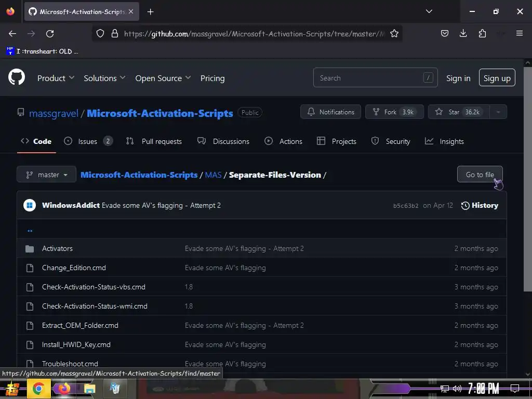This screenshot has height=399, width=532.
Task: Open File Explorer from the taskbar
Action: [90, 389]
